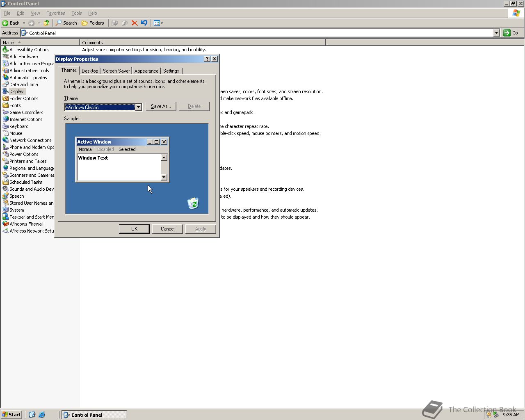Select the Mouse icon
525x420 pixels.
click(x=6, y=133)
